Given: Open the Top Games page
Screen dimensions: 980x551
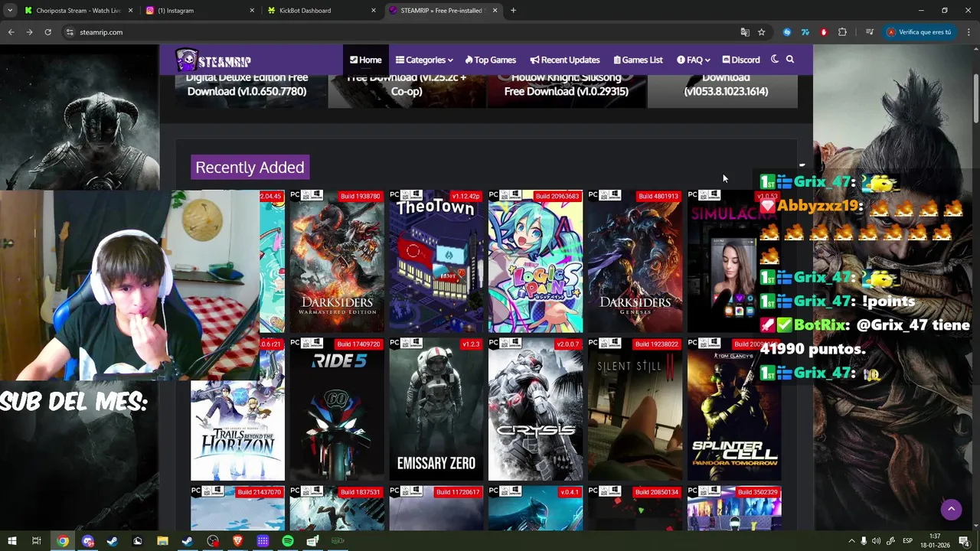Looking at the screenshot, I should (491, 60).
